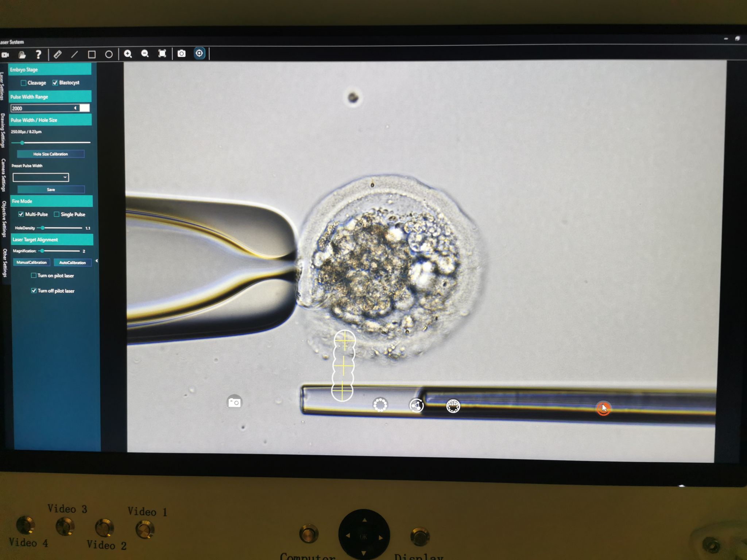
Task: Click the circular share-like overlay icon
Action: click(x=416, y=405)
